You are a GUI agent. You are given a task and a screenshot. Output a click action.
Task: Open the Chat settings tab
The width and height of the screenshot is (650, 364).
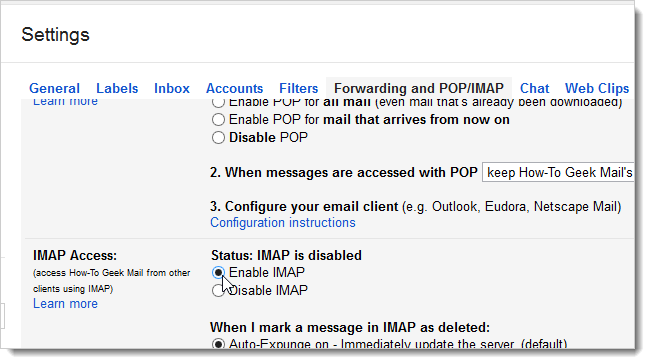click(534, 88)
